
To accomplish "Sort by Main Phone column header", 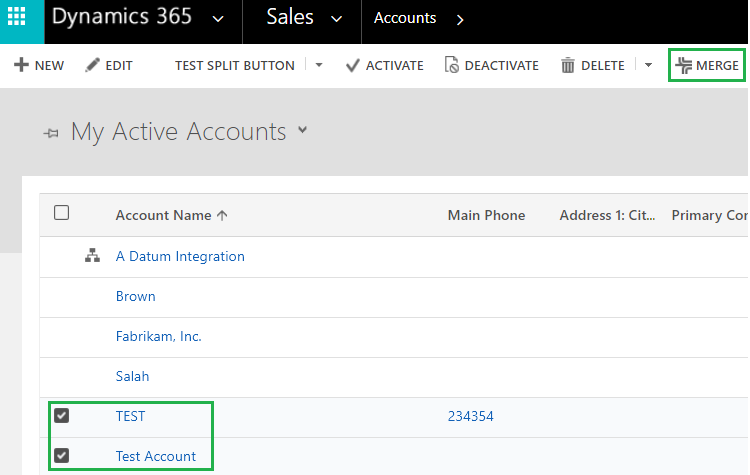I will pyautogui.click(x=486, y=215).
